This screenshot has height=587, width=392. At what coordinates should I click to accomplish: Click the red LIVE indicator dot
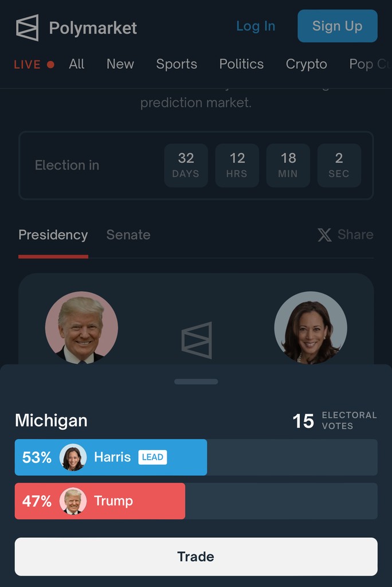(x=50, y=65)
